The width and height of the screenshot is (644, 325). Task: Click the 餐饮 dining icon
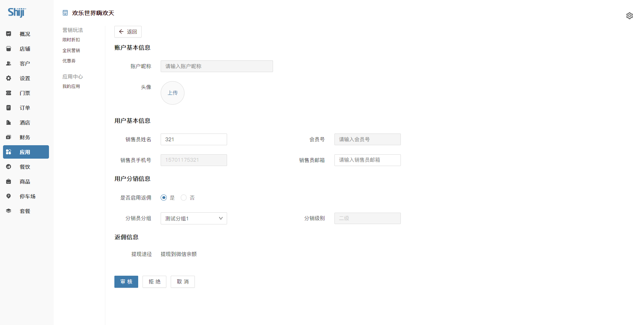[9, 167]
